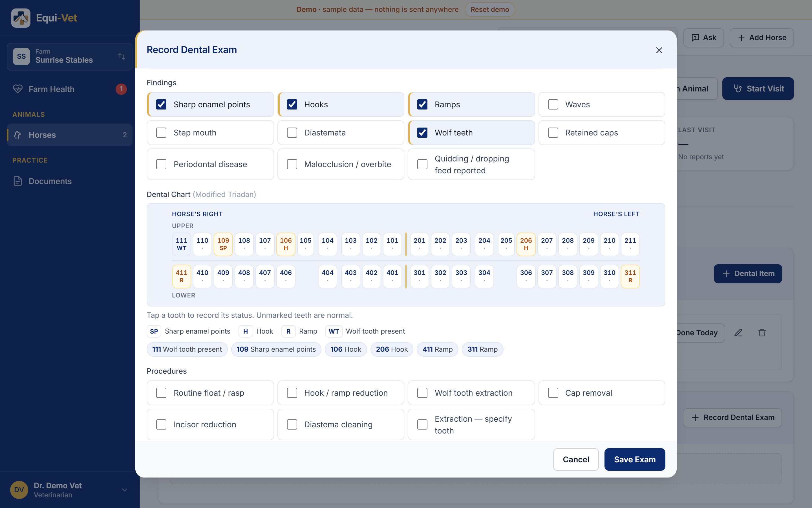Click the Dental Item add button

748,273
